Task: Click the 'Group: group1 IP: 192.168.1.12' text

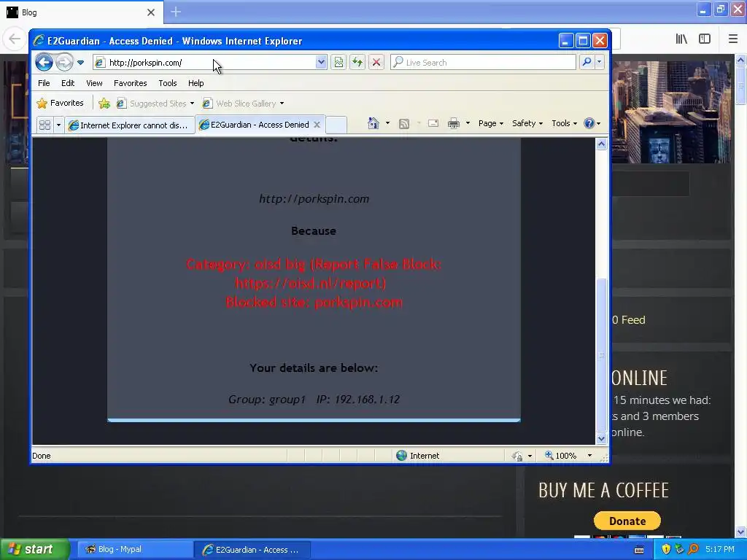Action: pyautogui.click(x=314, y=399)
